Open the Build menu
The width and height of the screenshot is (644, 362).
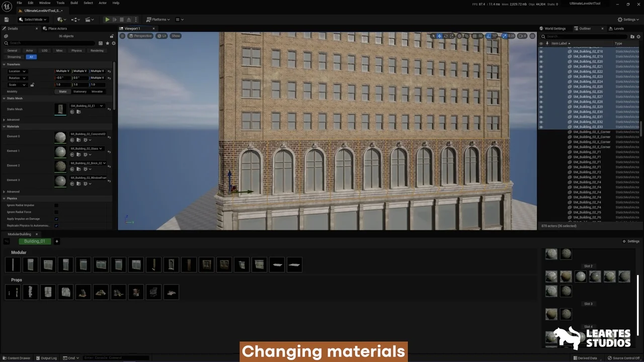pos(74,3)
